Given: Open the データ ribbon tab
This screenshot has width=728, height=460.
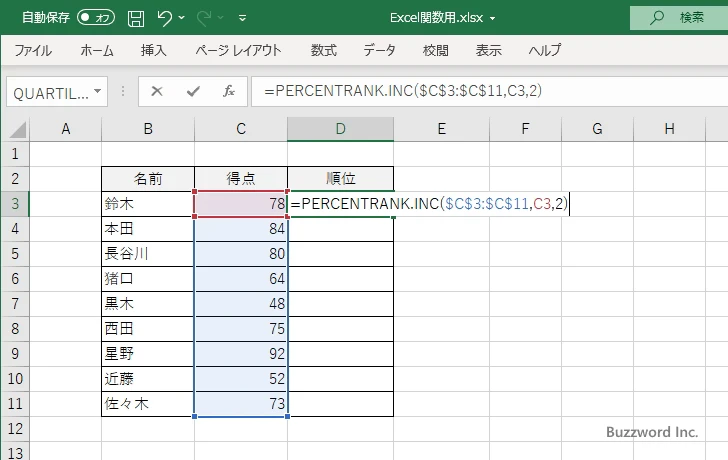Looking at the screenshot, I should click(379, 50).
